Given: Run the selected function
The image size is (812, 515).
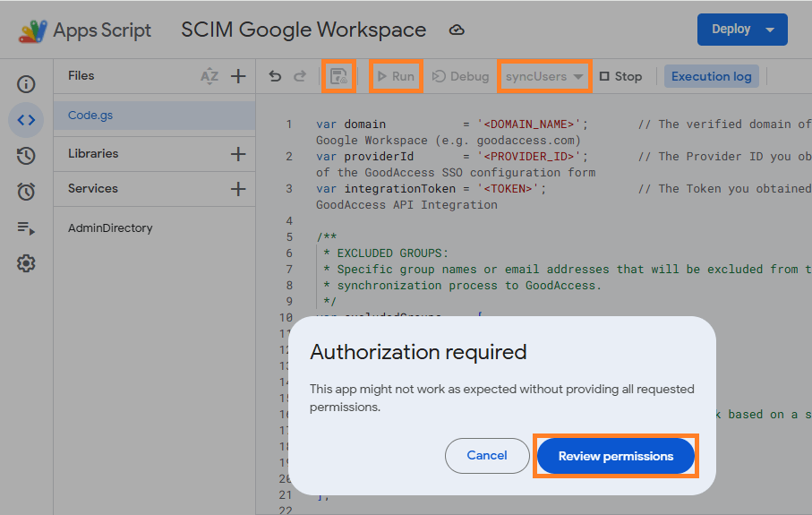Looking at the screenshot, I should pos(397,76).
